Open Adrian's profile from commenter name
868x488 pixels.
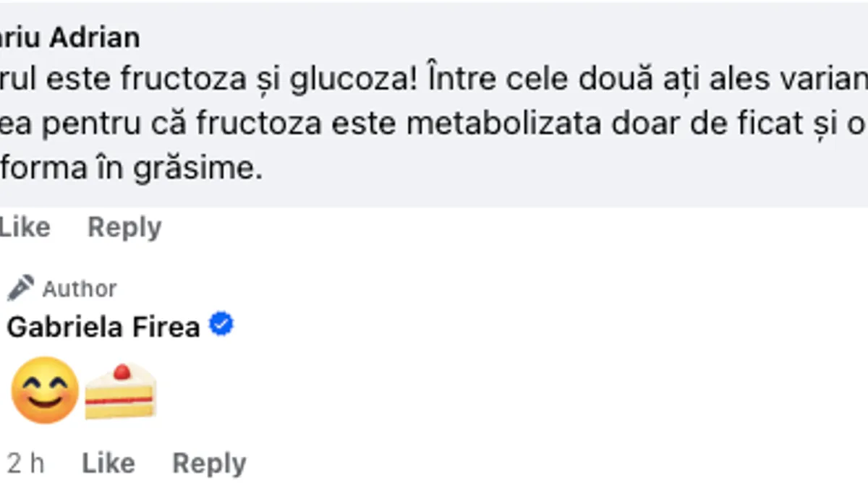coord(69,38)
